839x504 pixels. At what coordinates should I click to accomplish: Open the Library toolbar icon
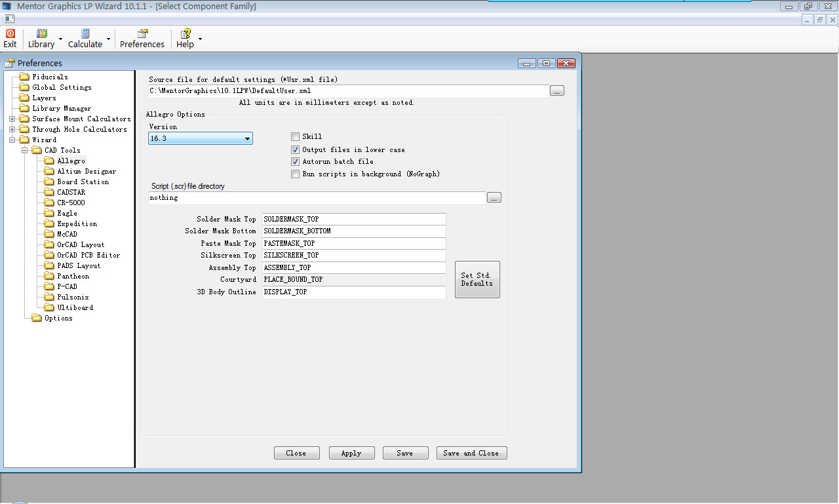[41, 39]
